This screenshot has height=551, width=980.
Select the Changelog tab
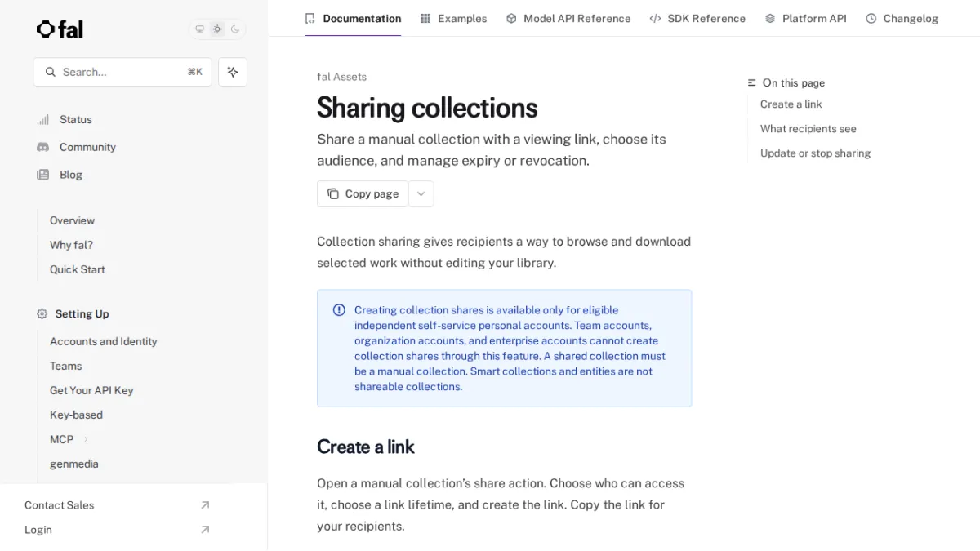pos(902,18)
